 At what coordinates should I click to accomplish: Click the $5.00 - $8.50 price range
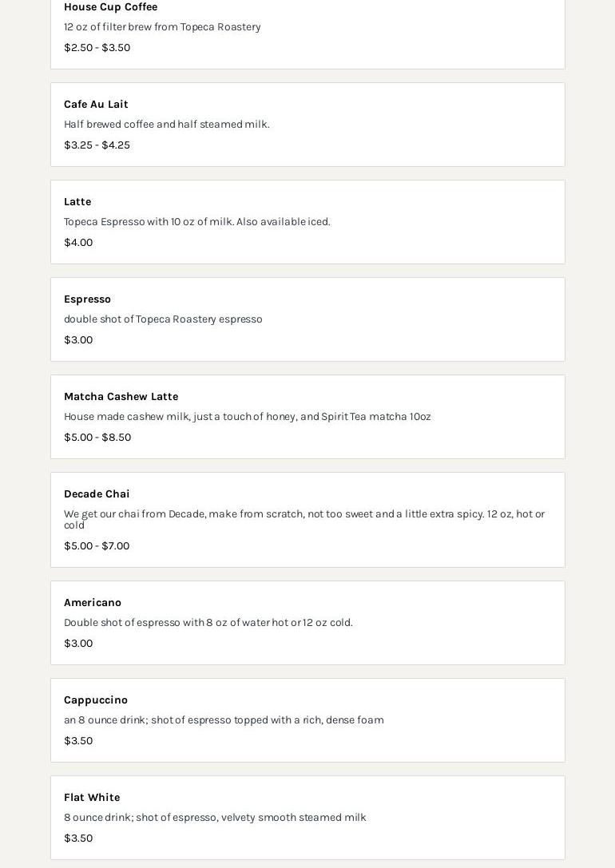click(97, 438)
